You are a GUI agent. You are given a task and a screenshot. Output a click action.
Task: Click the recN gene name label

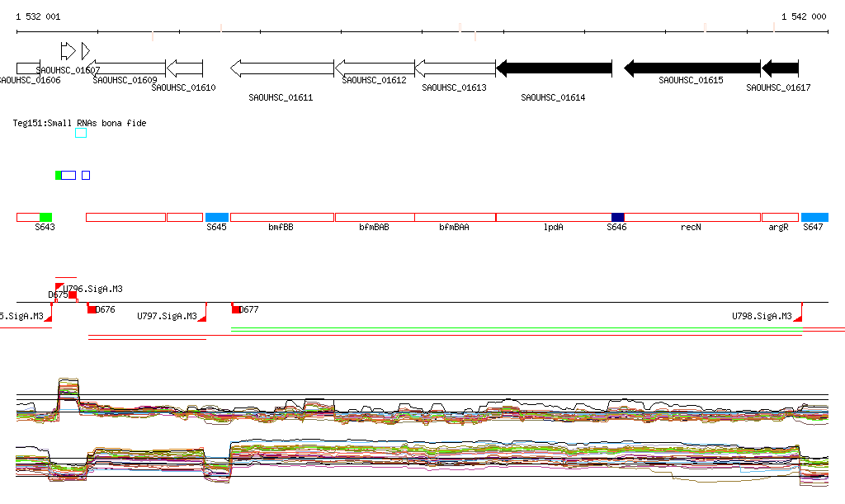click(x=691, y=227)
